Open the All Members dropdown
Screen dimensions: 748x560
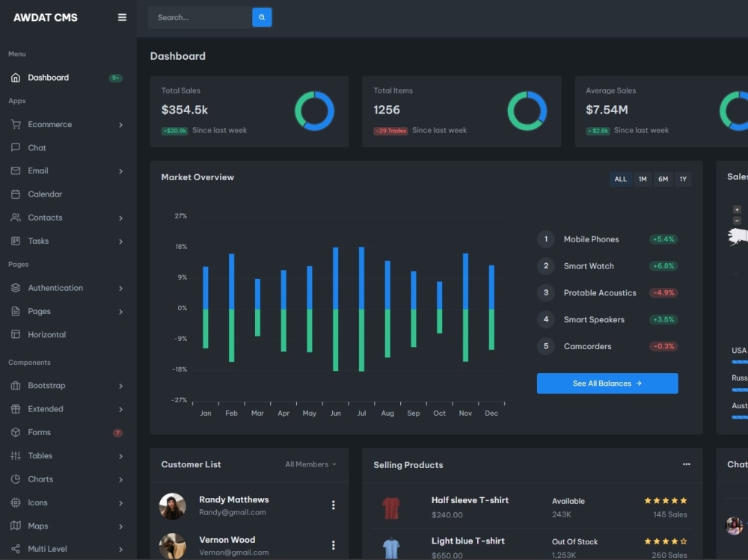(x=310, y=464)
